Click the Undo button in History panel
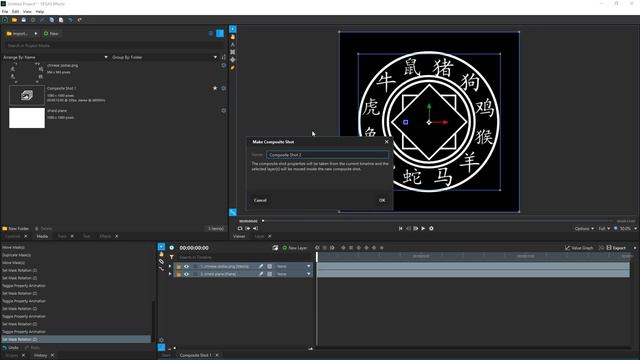The height and width of the screenshot is (360, 640). tap(11, 348)
